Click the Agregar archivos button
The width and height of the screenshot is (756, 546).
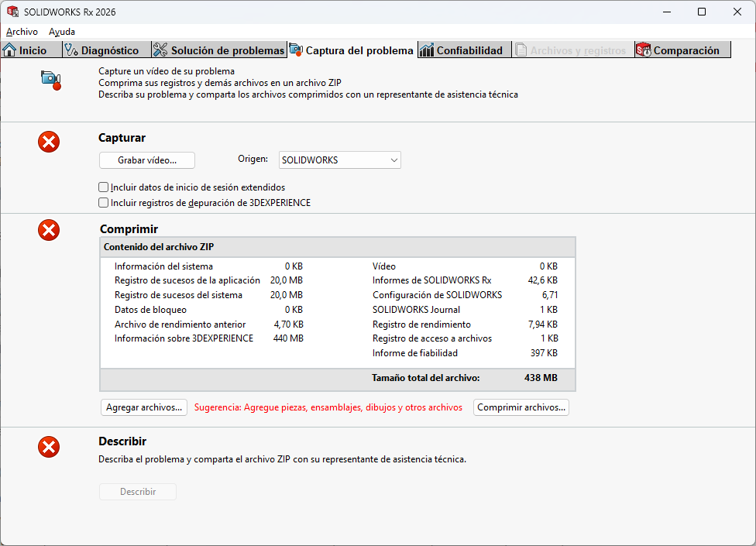143,407
